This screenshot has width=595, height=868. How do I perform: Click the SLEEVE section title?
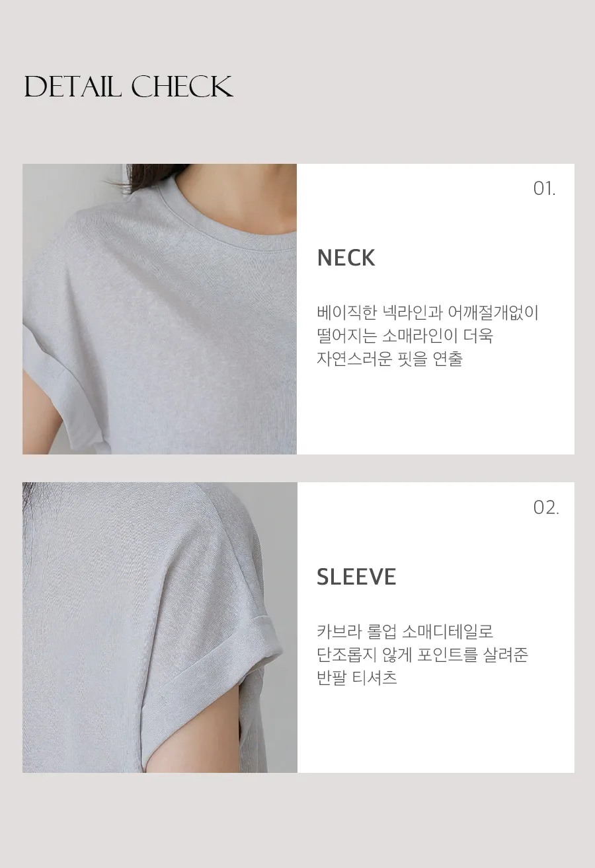356,577
